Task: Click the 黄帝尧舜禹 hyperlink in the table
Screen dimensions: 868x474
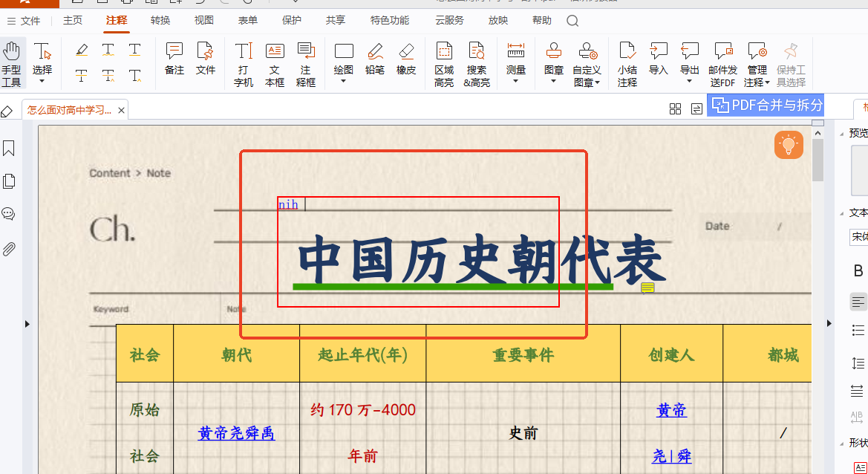Action: [236, 433]
